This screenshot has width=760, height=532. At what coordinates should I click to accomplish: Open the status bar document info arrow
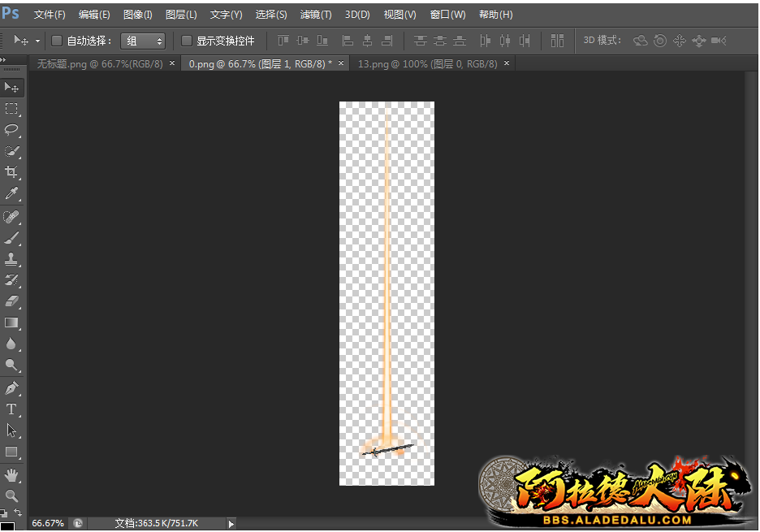[231, 524]
